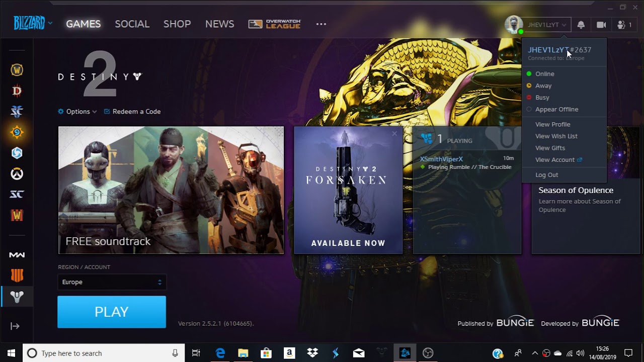The height and width of the screenshot is (362, 644).
Task: Expand the Blizzard logo menu
Action: [33, 23]
